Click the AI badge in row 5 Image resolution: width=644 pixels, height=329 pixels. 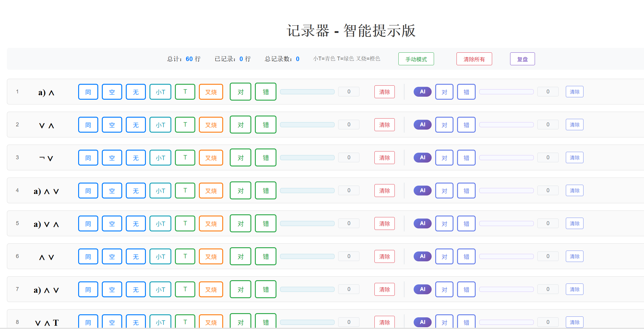(422, 223)
